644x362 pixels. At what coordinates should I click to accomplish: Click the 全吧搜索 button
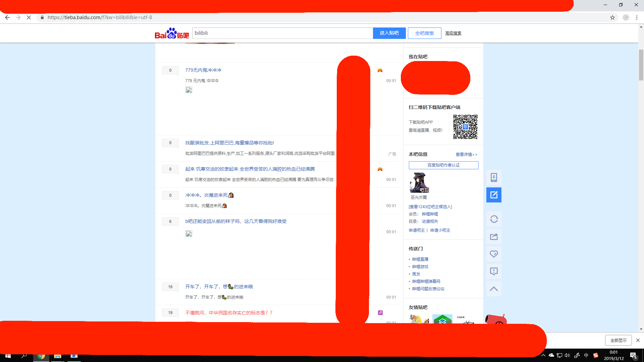[x=424, y=33]
